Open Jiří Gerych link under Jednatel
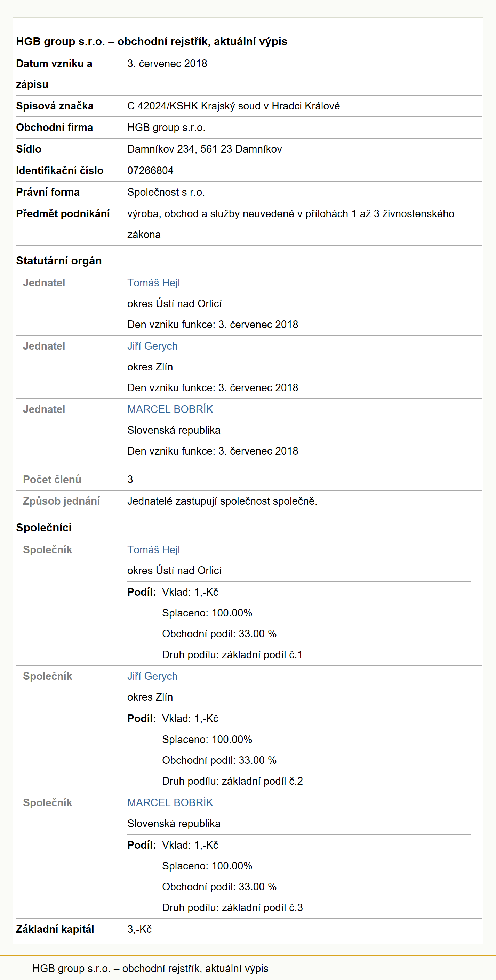This screenshot has width=496, height=980. [152, 346]
